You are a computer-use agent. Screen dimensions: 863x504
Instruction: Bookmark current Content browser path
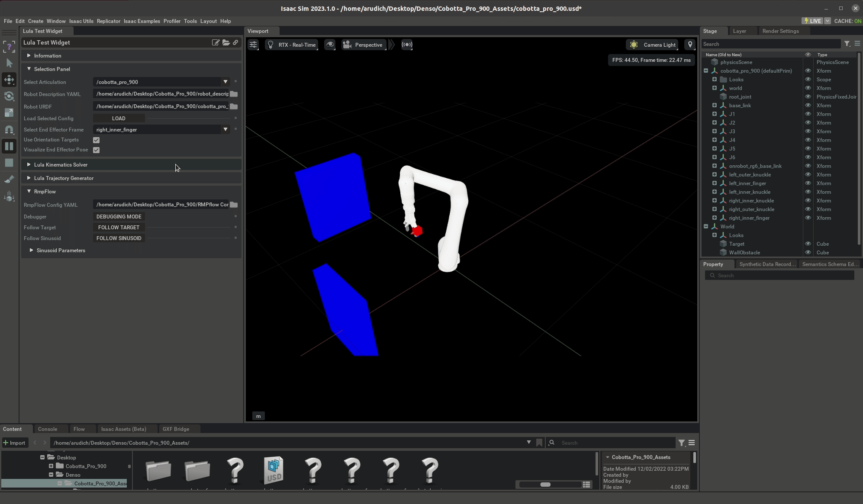point(539,443)
